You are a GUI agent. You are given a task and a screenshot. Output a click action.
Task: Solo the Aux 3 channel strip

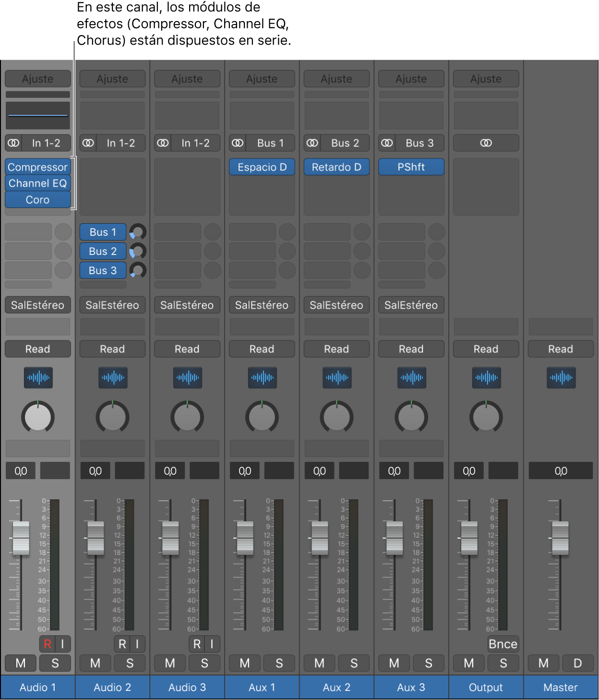pyautogui.click(x=428, y=663)
